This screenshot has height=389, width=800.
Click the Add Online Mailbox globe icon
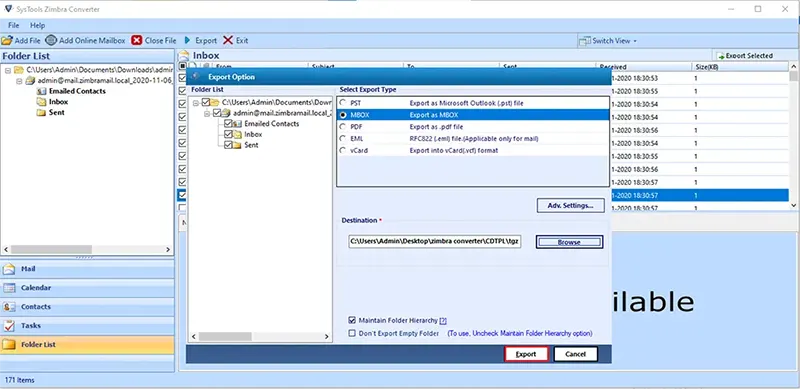pos(51,40)
